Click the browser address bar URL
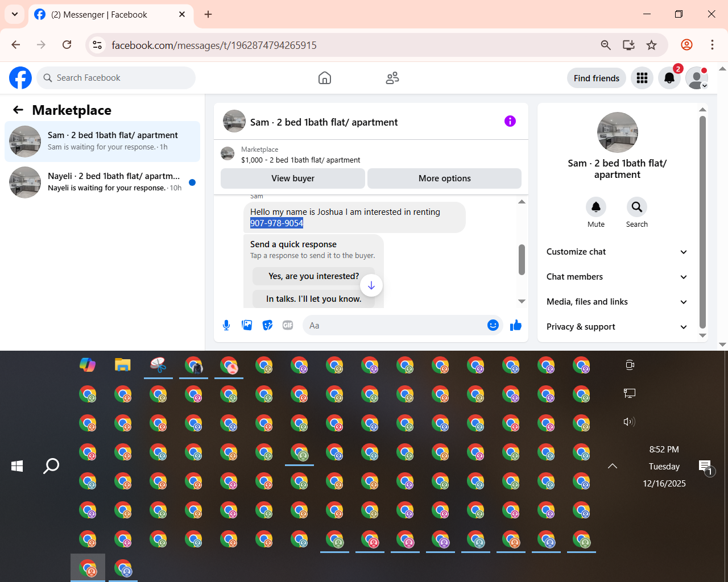728x582 pixels. coord(214,45)
